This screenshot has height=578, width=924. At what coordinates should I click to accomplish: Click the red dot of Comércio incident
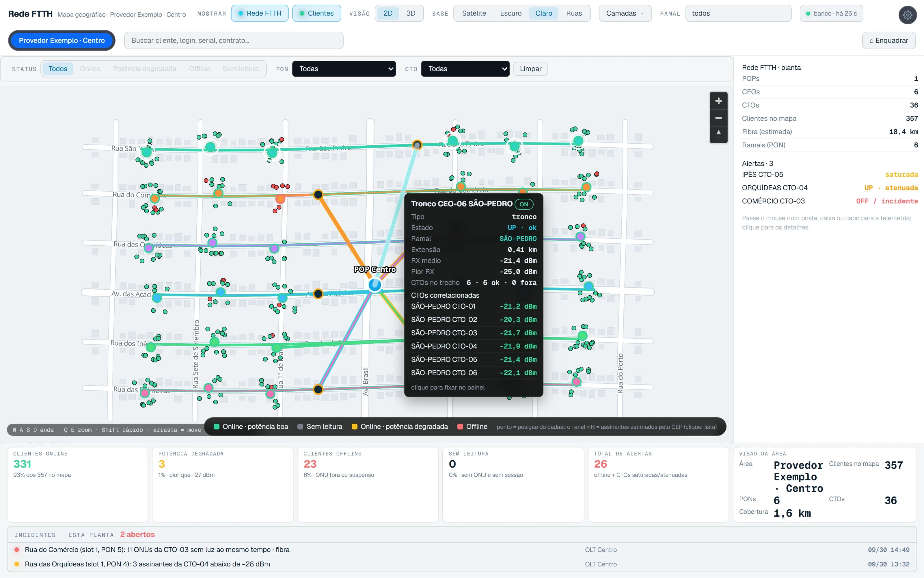(17, 550)
